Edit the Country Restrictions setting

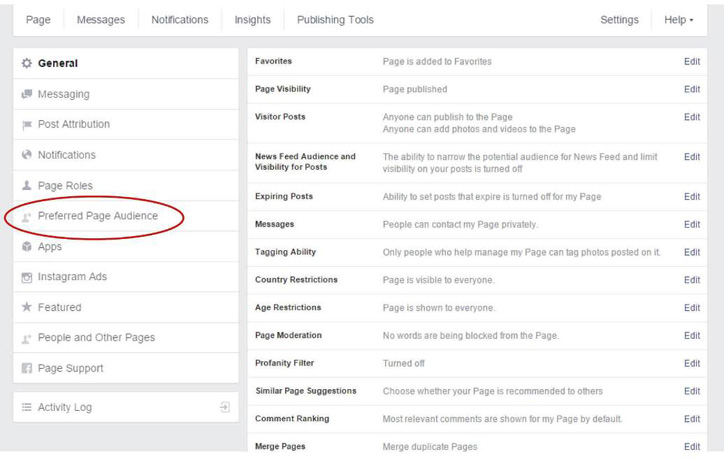(692, 280)
